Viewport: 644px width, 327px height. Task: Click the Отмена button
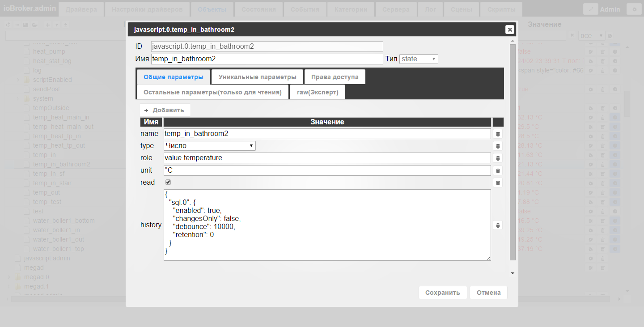pyautogui.click(x=488, y=293)
